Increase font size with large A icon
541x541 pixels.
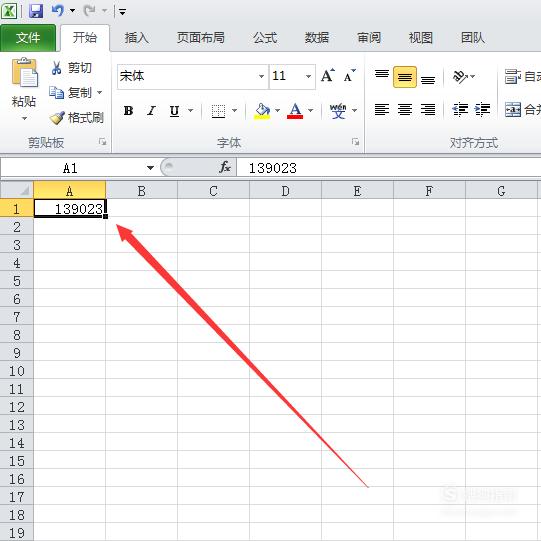coord(327,76)
